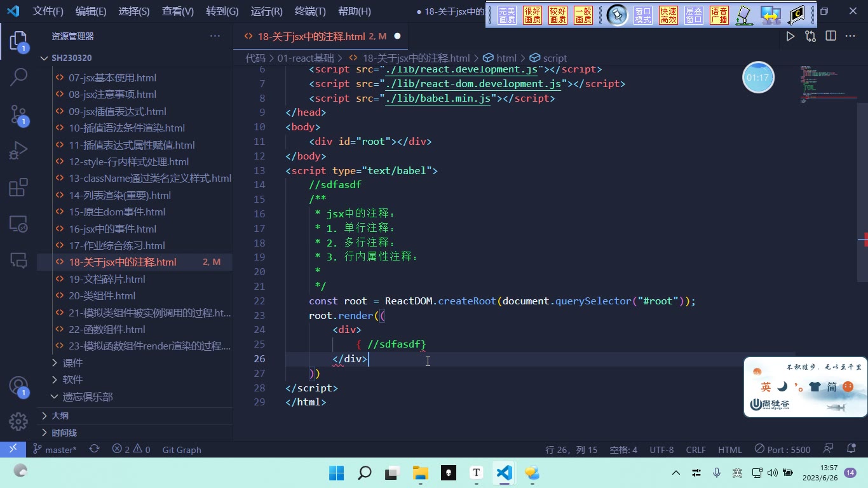
Task: Select 很好画质 quality option
Action: click(532, 15)
